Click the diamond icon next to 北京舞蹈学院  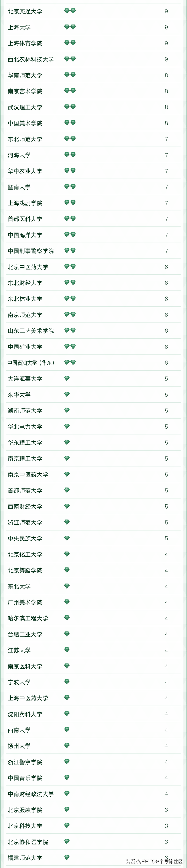click(x=67, y=570)
